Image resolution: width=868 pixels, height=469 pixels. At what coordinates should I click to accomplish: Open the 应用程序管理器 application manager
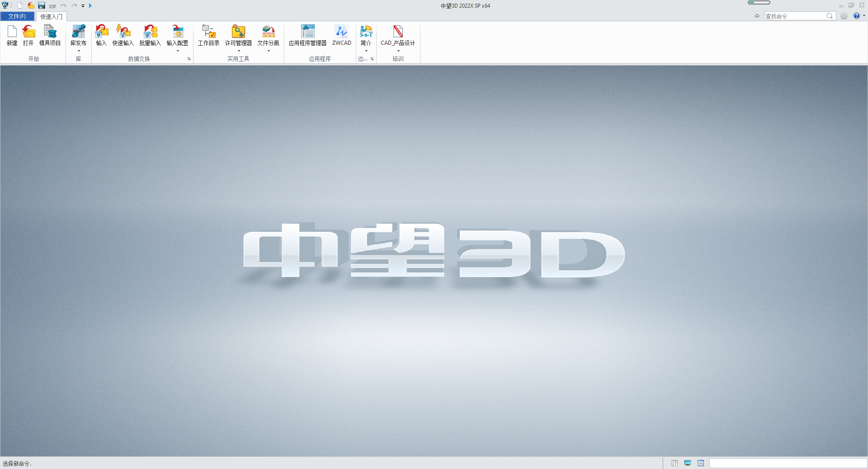point(307,35)
